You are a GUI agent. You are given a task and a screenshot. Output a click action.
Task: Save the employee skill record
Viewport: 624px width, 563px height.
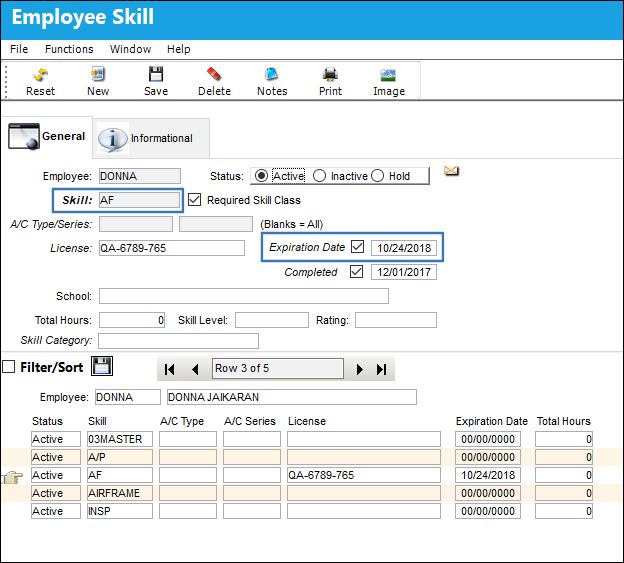[156, 82]
